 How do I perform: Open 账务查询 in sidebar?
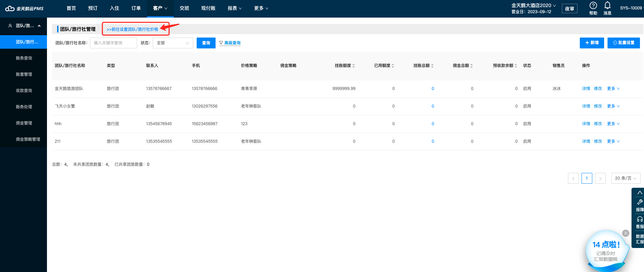[x=24, y=58]
